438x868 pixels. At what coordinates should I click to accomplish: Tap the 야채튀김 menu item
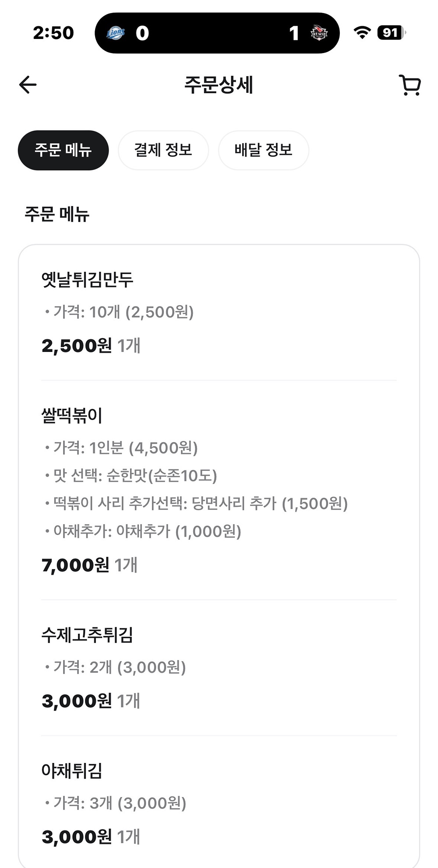(x=72, y=771)
